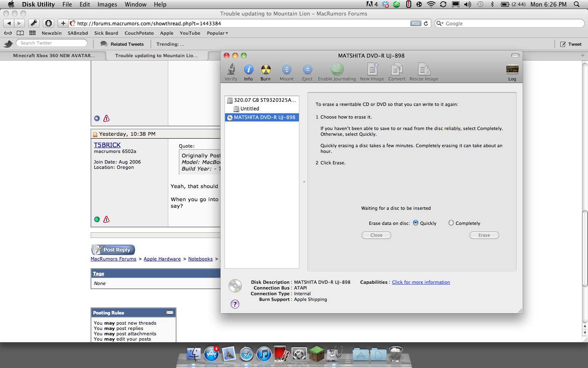Reload the page with the refresh arrow

[426, 23]
